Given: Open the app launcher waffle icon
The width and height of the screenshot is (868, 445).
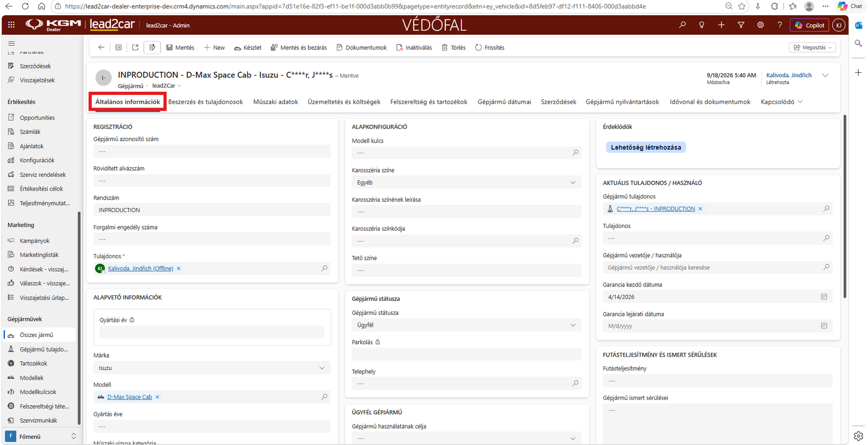Looking at the screenshot, I should (x=11, y=25).
